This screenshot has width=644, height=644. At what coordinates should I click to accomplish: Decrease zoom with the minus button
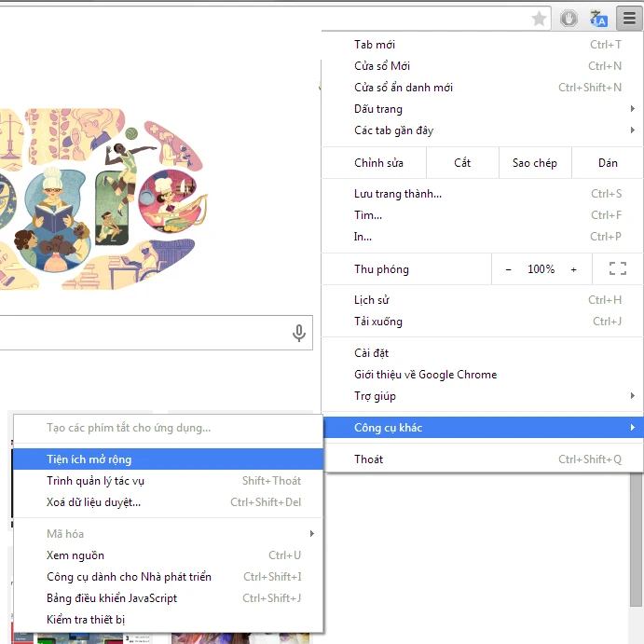(509, 269)
